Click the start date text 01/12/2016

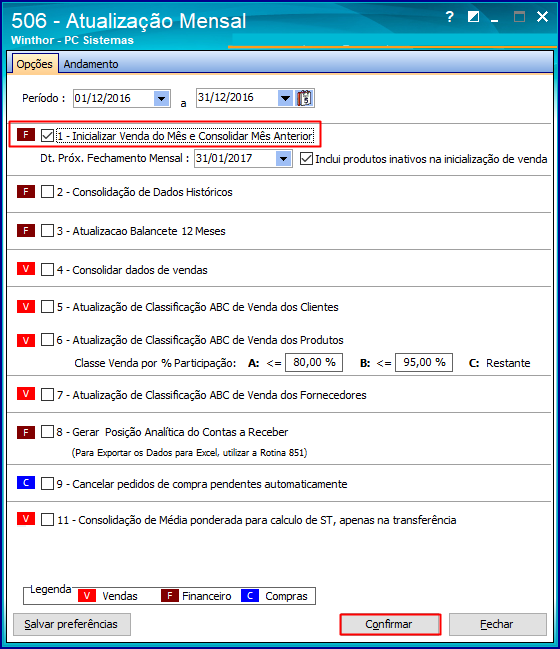coord(103,99)
